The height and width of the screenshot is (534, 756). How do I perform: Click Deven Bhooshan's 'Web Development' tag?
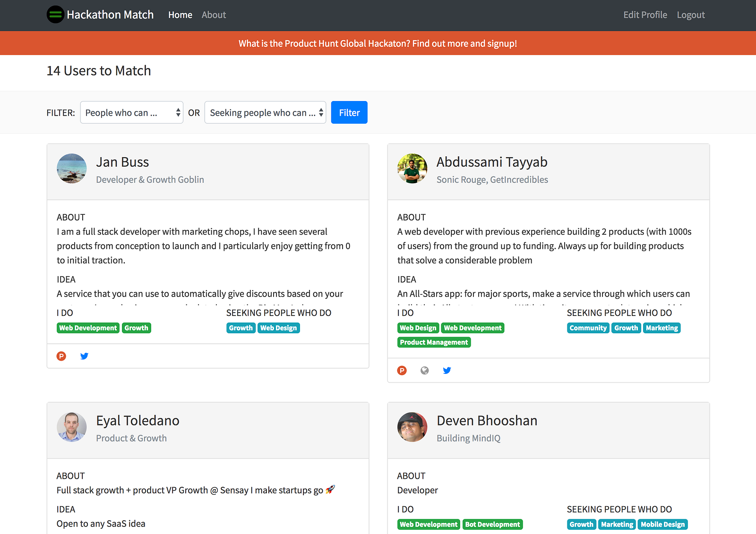tap(429, 525)
